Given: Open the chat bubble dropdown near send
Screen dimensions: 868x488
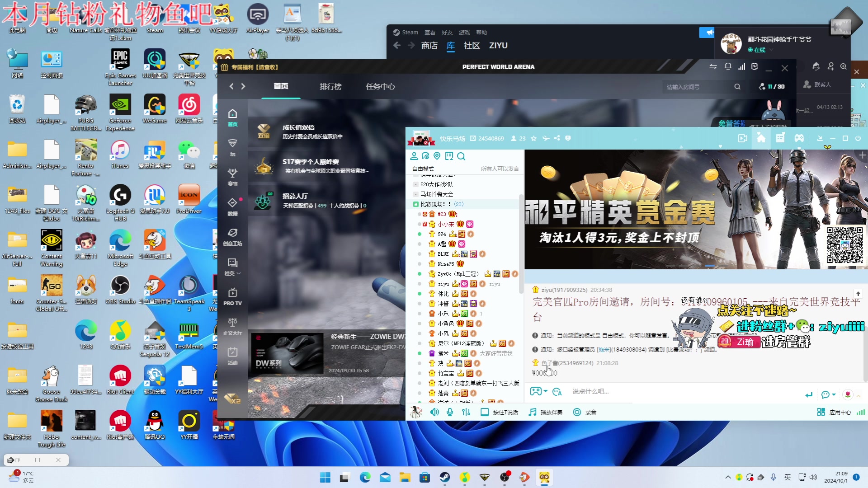Looking at the screenshot, I should point(828,395).
